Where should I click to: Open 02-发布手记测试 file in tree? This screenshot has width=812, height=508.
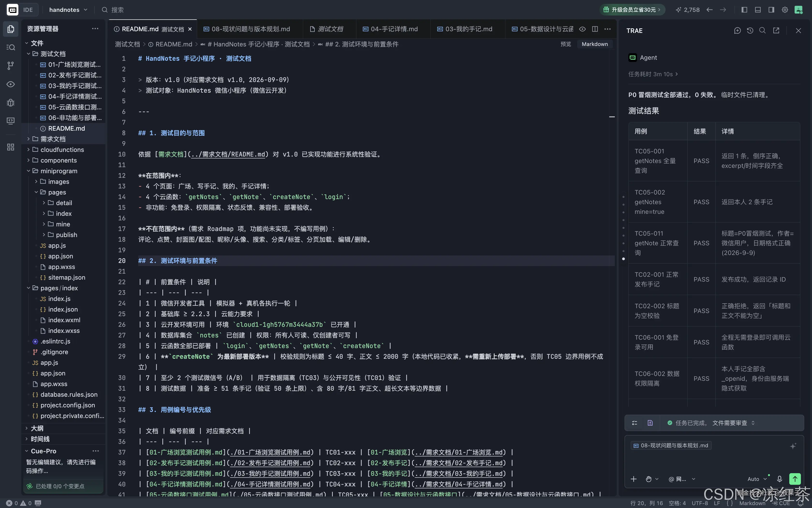(74, 75)
